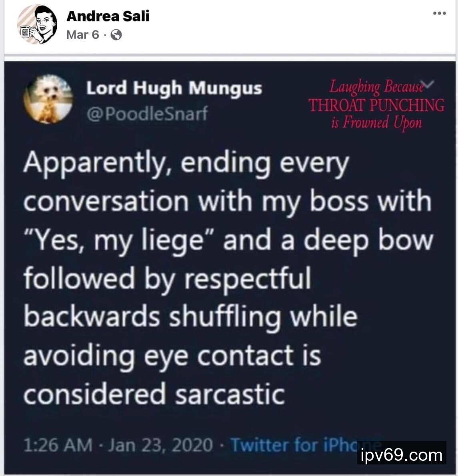The height and width of the screenshot is (476, 458).
Task: Click the Jan 23, 2020 tweet date
Action: click(x=160, y=445)
